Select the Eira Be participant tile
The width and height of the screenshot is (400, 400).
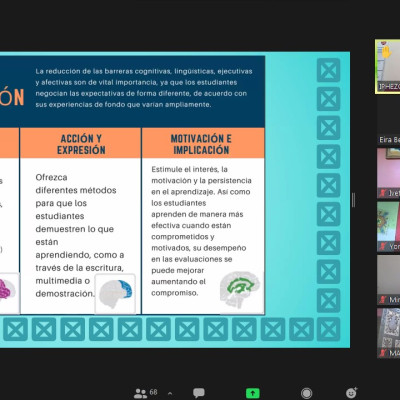[x=388, y=121]
